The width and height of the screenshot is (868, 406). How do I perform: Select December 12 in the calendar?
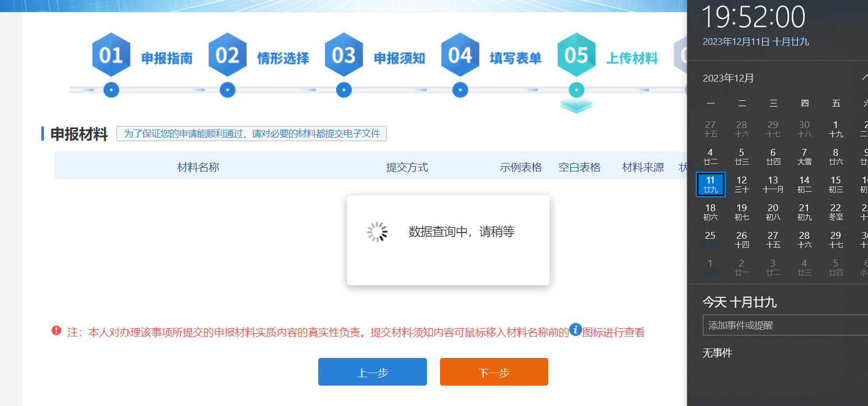(x=742, y=184)
